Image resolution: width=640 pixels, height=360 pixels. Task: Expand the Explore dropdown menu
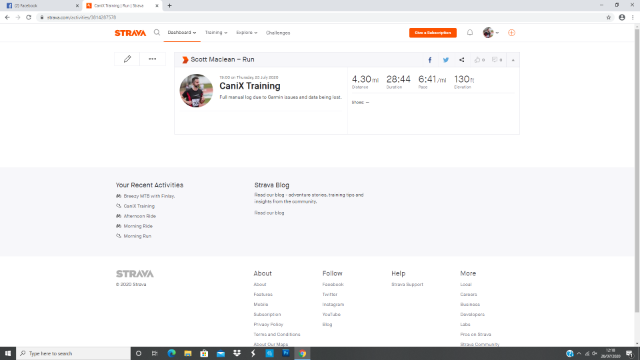click(247, 33)
